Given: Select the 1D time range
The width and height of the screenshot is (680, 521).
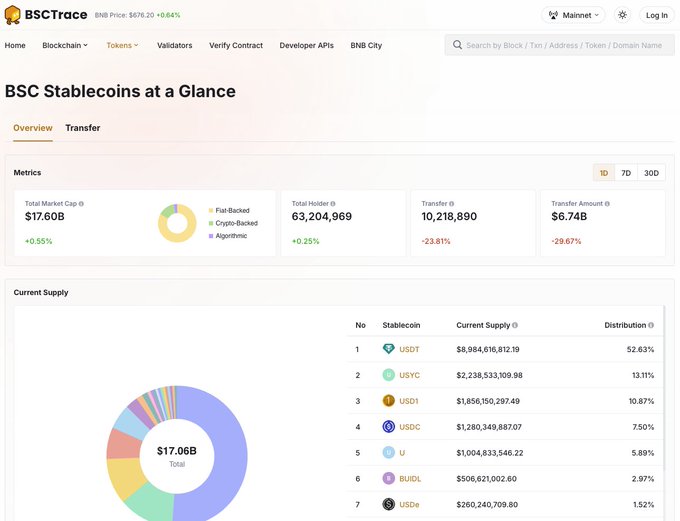Looking at the screenshot, I should tap(603, 173).
